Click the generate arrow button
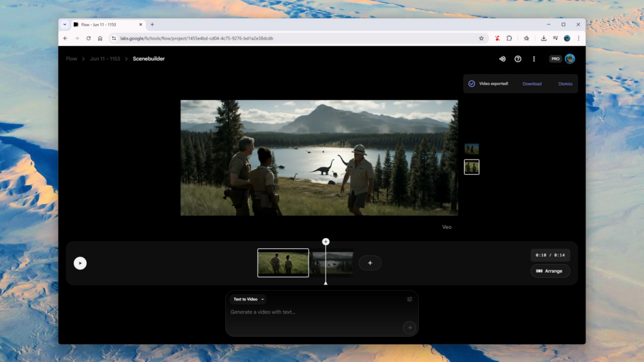644x362 pixels. (x=409, y=327)
